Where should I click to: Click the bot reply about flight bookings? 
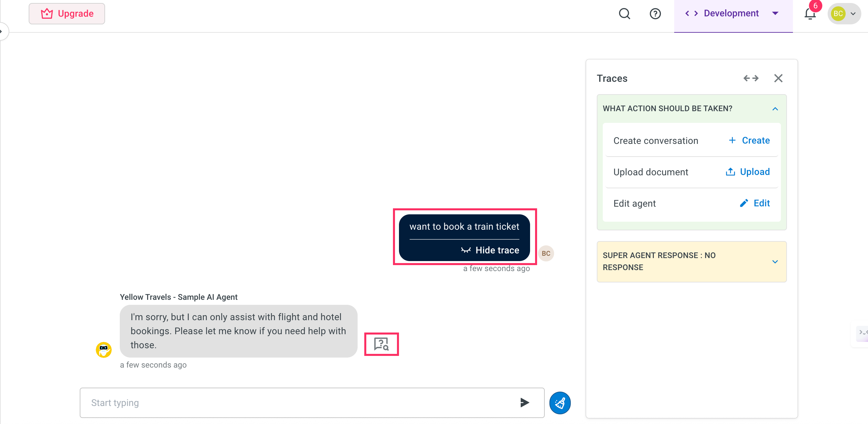point(238,331)
